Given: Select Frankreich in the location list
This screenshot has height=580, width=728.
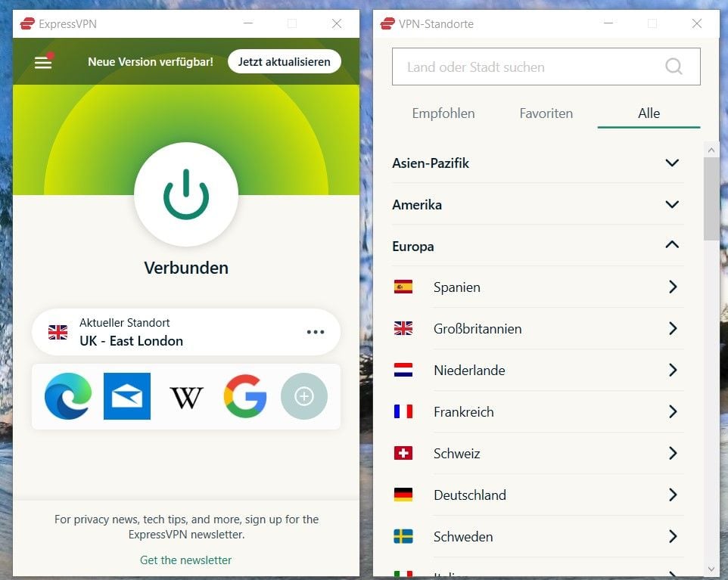Looking at the screenshot, I should click(537, 411).
